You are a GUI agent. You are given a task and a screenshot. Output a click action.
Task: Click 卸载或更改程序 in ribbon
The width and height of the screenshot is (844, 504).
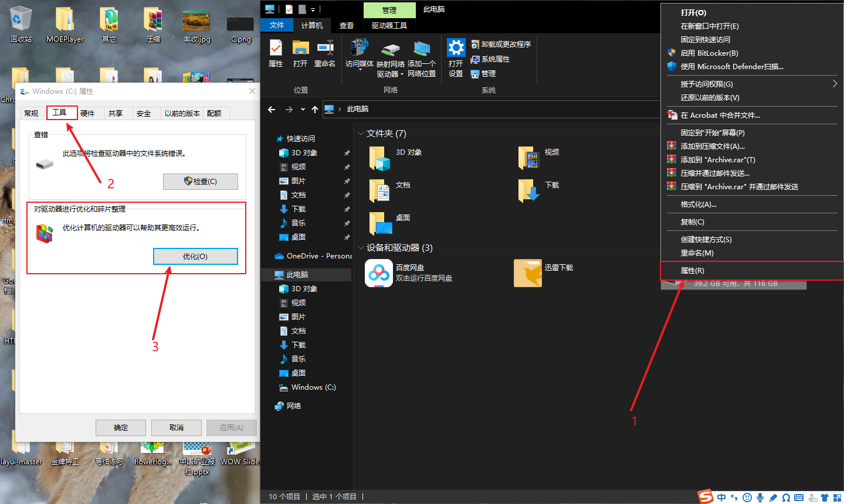(x=501, y=45)
